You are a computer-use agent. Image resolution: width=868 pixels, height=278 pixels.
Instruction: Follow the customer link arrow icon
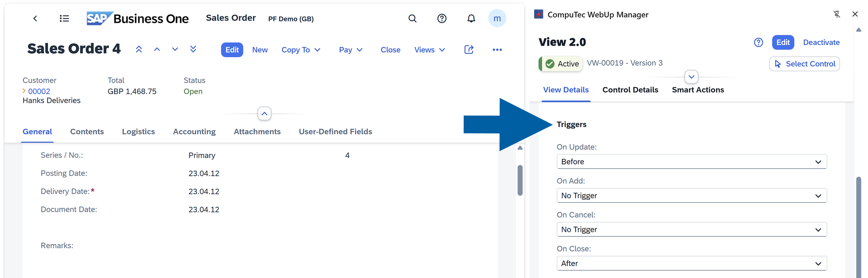point(24,91)
